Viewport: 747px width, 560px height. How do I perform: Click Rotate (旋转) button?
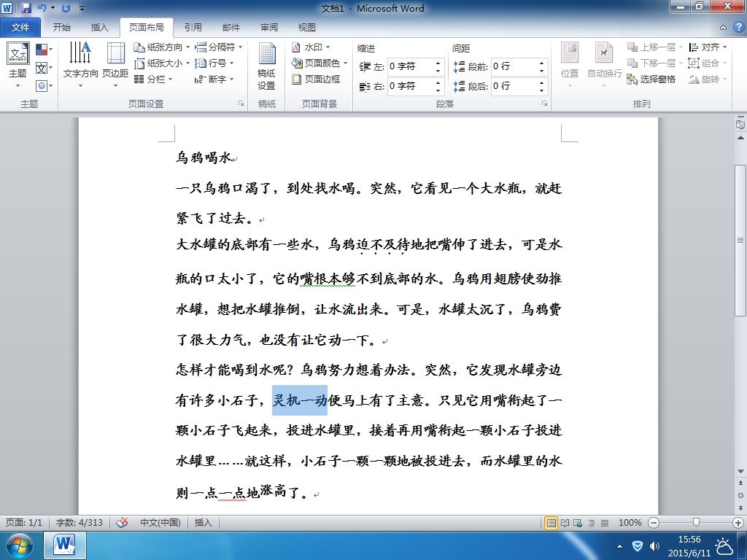(x=708, y=79)
